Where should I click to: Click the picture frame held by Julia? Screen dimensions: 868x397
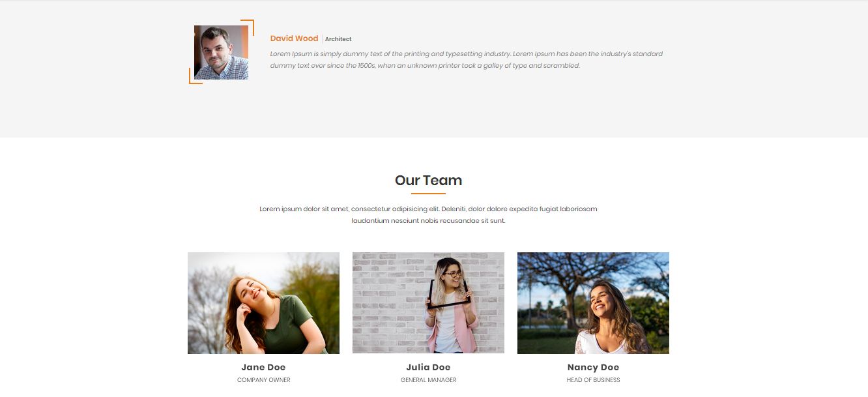click(448, 291)
